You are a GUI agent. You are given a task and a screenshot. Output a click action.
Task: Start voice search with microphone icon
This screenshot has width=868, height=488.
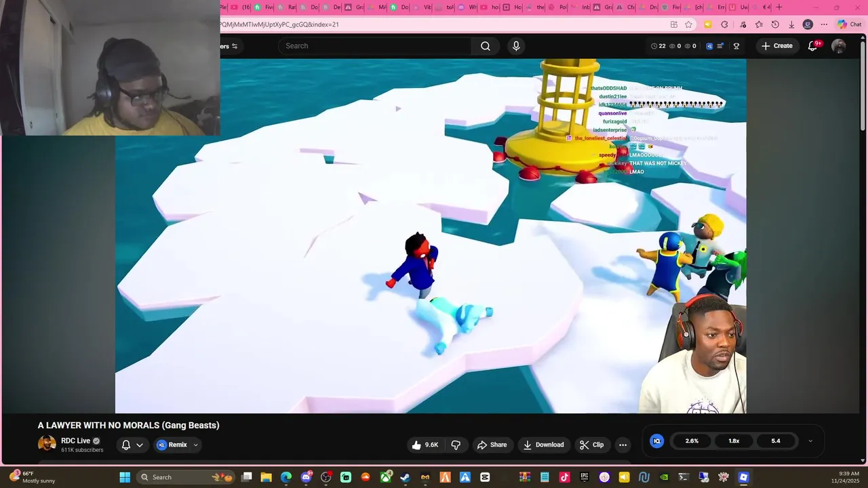(x=516, y=46)
